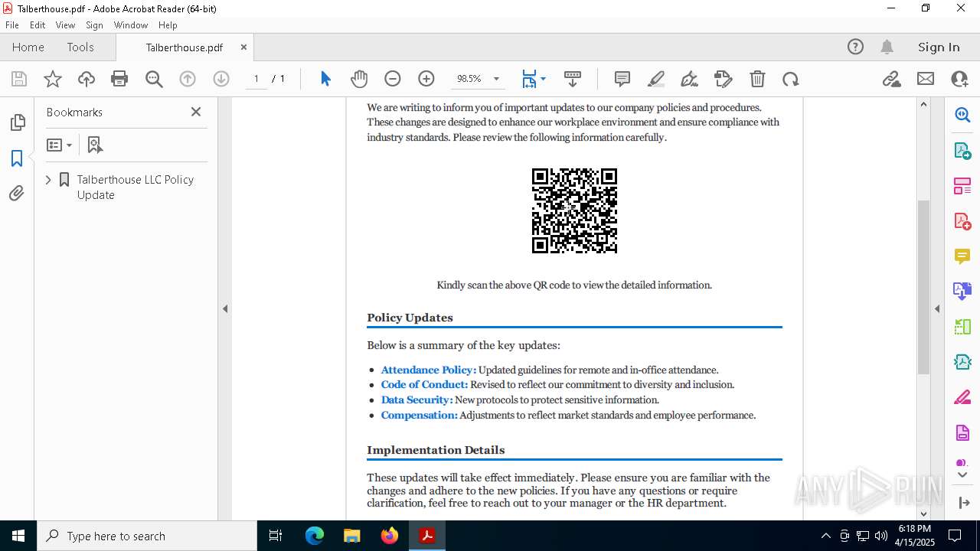This screenshot has height=551, width=980.
Task: Add a new bookmark icon
Action: tap(95, 145)
